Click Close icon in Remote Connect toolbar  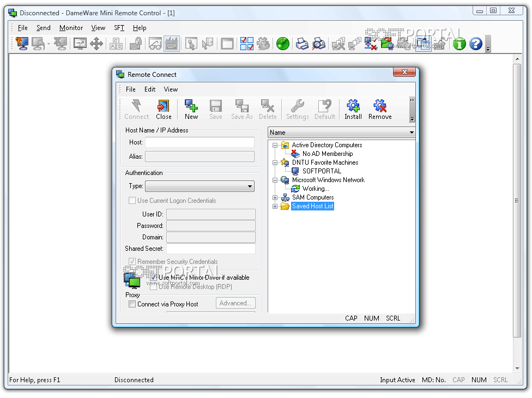164,109
